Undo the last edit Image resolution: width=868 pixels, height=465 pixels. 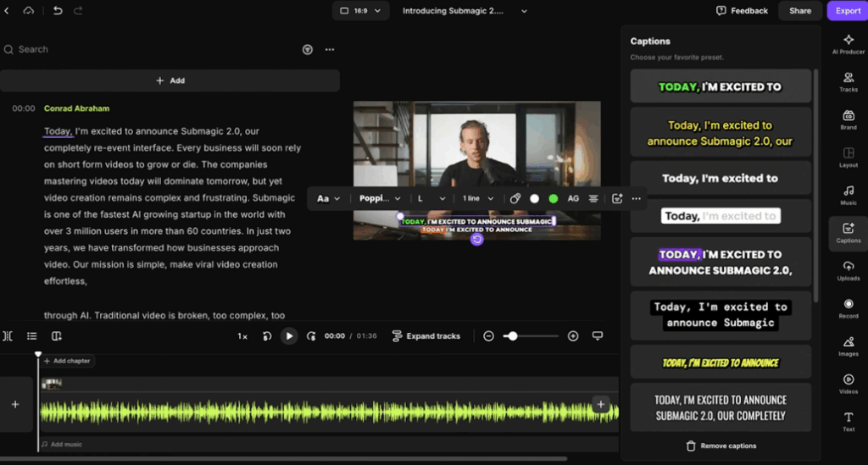click(x=58, y=10)
